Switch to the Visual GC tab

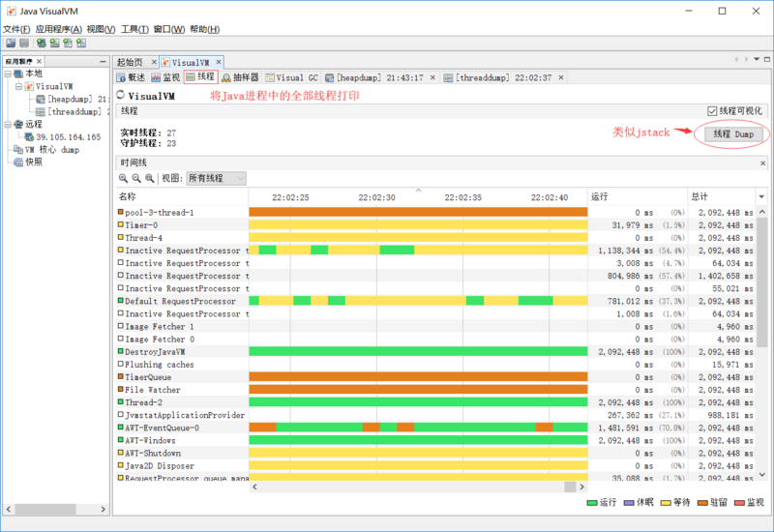(x=292, y=77)
